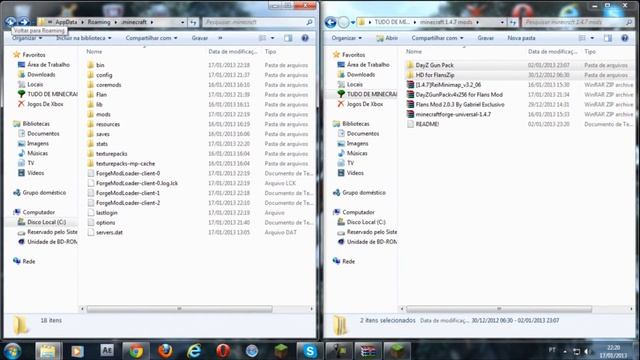
Task: Open Jogos De Xbox in right sidebar
Action: click(x=364, y=104)
